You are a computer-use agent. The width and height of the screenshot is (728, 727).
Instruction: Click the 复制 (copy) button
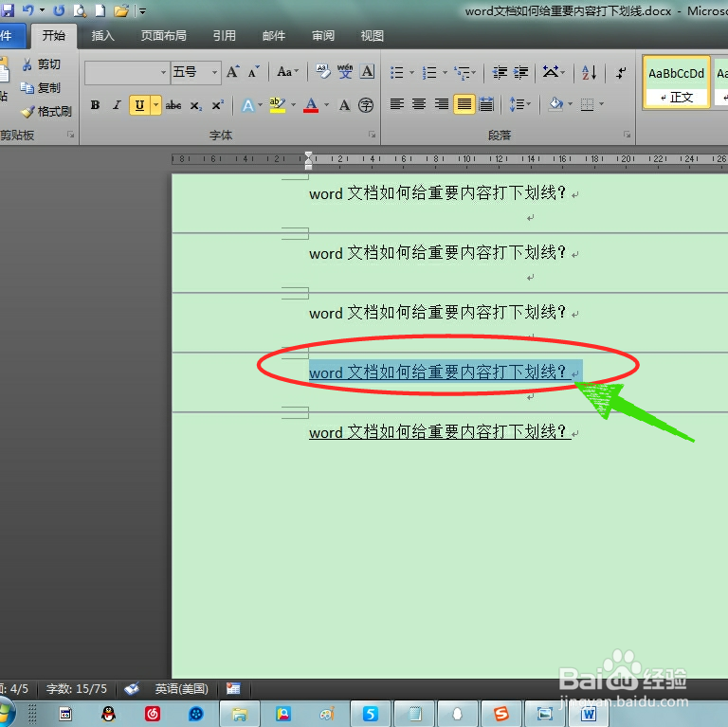[x=41, y=87]
